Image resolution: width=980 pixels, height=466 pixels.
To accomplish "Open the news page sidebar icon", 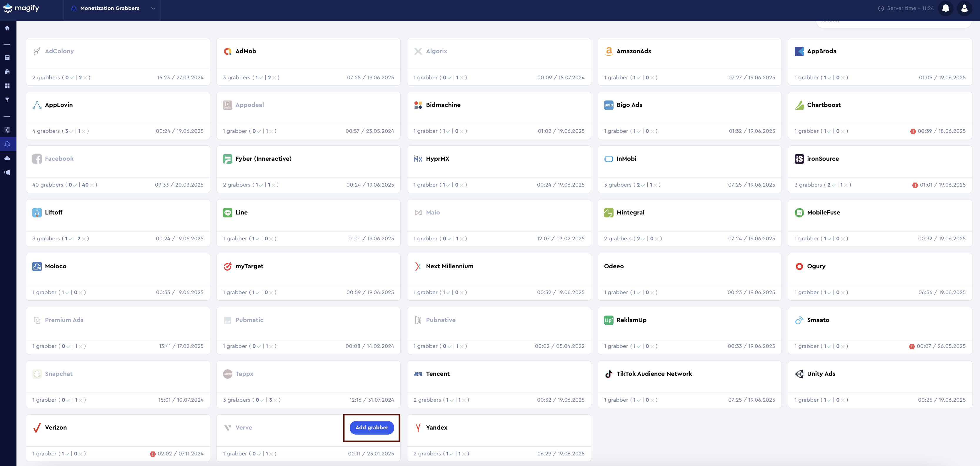I will (x=7, y=58).
